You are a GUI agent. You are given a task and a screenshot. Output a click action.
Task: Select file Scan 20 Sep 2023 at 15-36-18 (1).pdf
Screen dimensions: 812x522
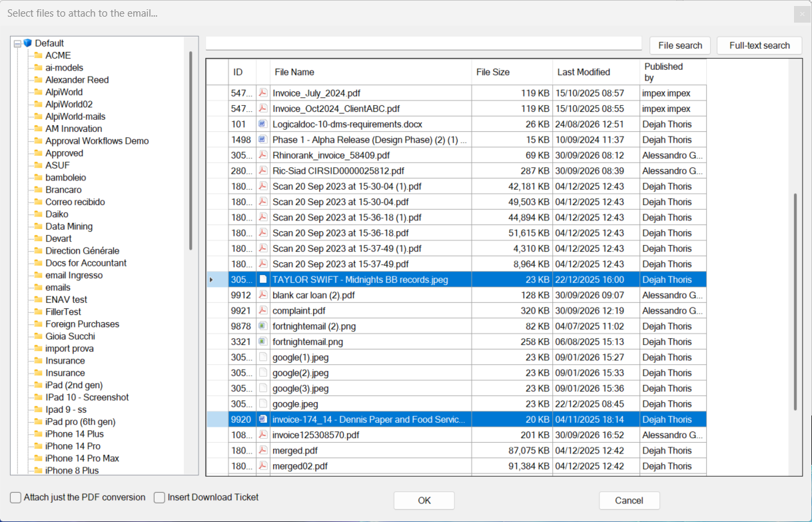click(x=346, y=217)
